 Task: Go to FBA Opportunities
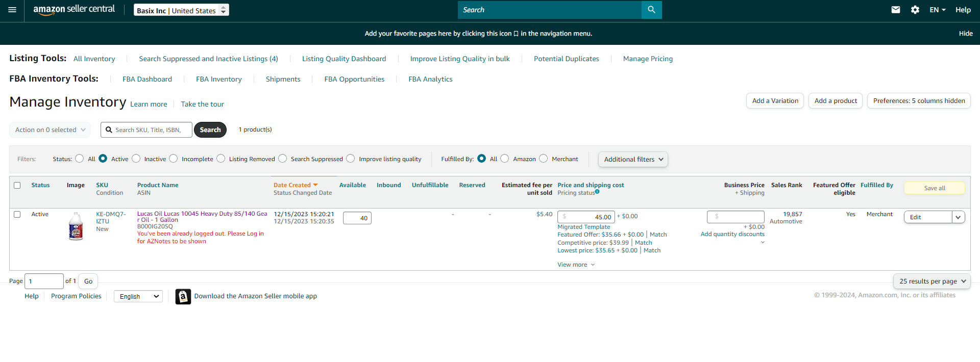pos(354,79)
